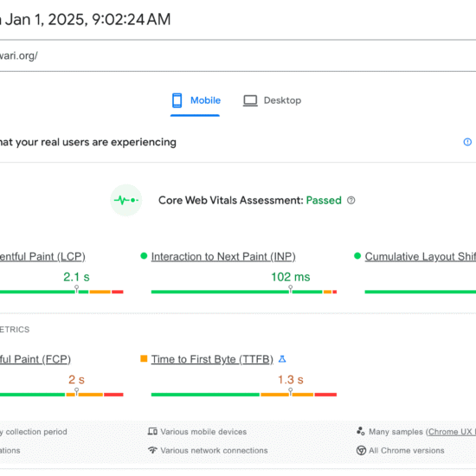Click the Core Web Vitals pulse icon
476x476 pixels.
126,200
